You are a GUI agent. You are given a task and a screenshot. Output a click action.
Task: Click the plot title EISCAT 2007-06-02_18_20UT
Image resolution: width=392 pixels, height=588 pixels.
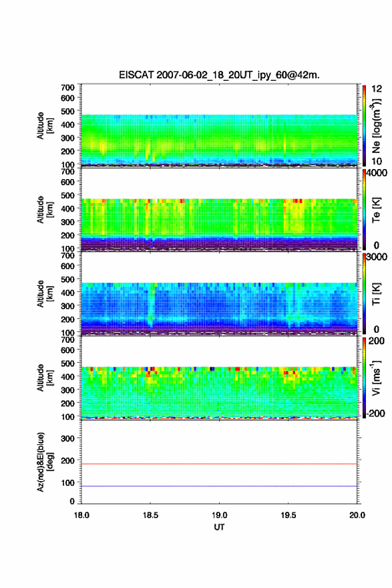[x=219, y=75]
